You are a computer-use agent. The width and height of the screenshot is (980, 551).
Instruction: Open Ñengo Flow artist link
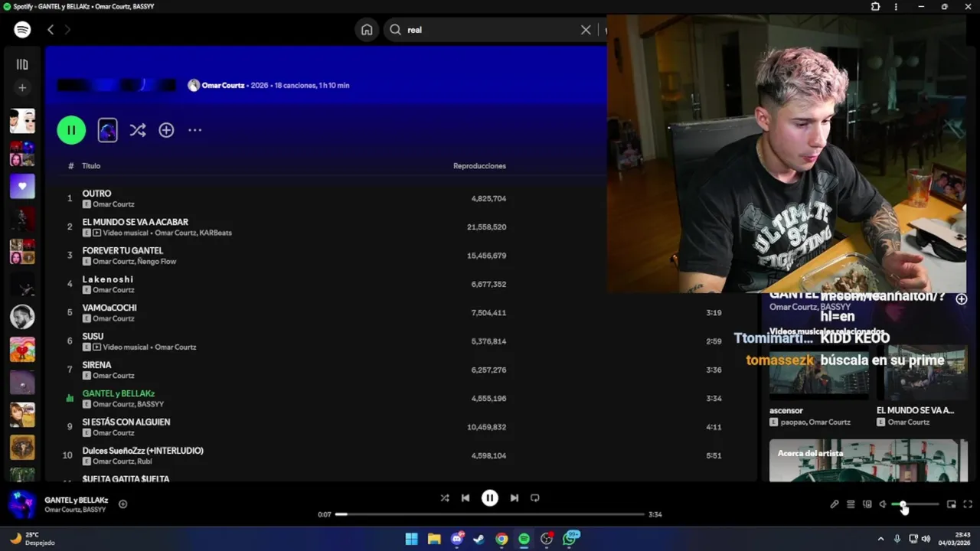click(157, 262)
